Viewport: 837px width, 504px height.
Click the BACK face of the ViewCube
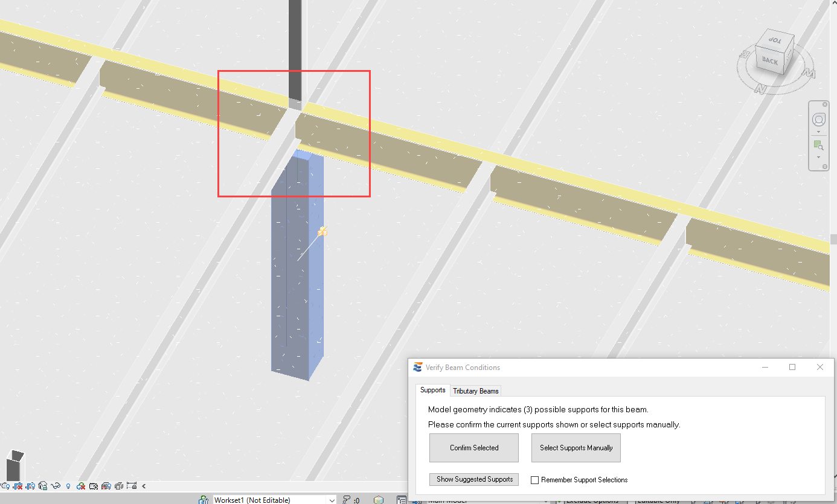pyautogui.click(x=769, y=60)
